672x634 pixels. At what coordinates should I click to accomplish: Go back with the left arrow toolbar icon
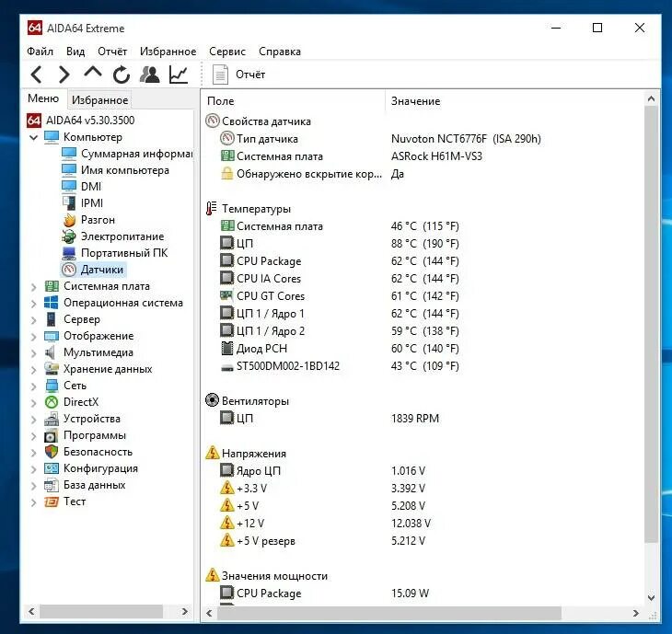pos(37,75)
